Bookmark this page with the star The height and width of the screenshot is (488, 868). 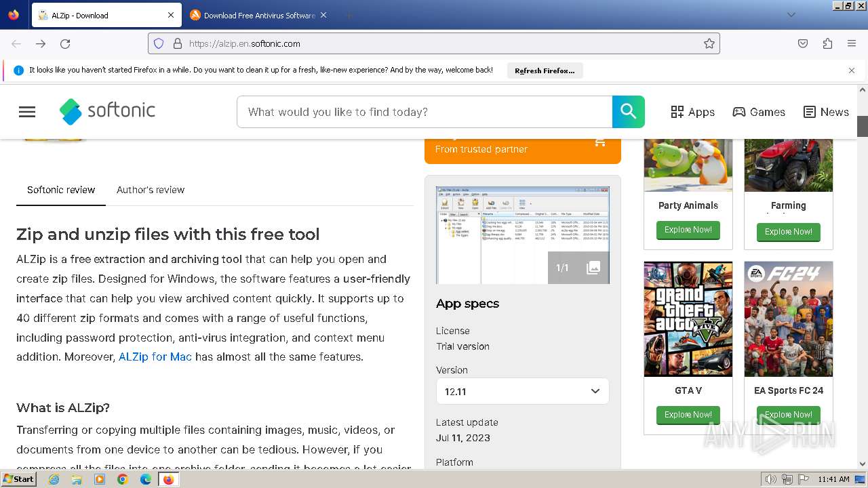[709, 43]
